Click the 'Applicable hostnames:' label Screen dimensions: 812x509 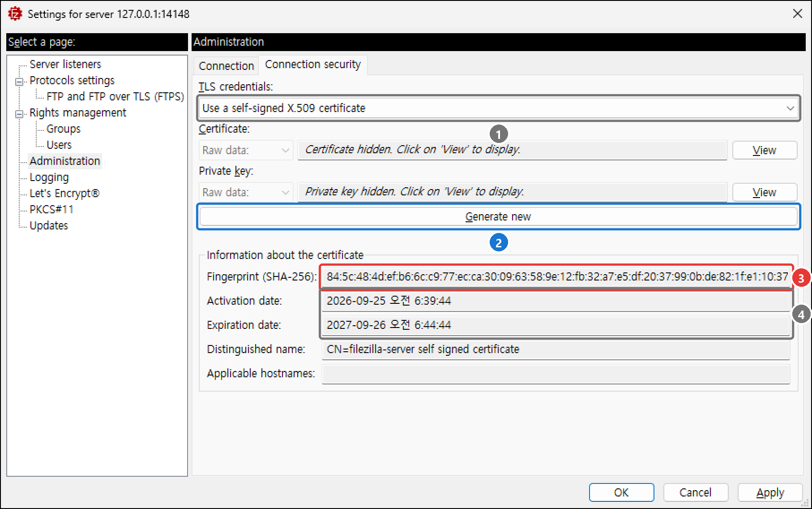click(261, 373)
